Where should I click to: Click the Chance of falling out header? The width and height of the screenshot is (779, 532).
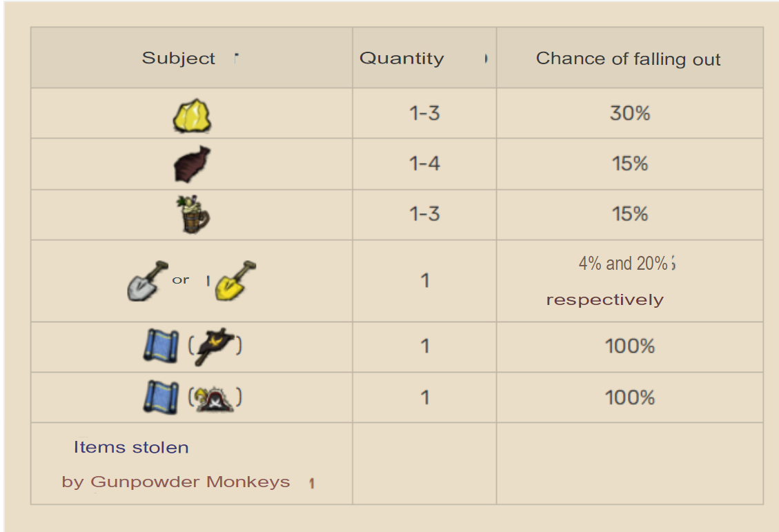pyautogui.click(x=628, y=59)
